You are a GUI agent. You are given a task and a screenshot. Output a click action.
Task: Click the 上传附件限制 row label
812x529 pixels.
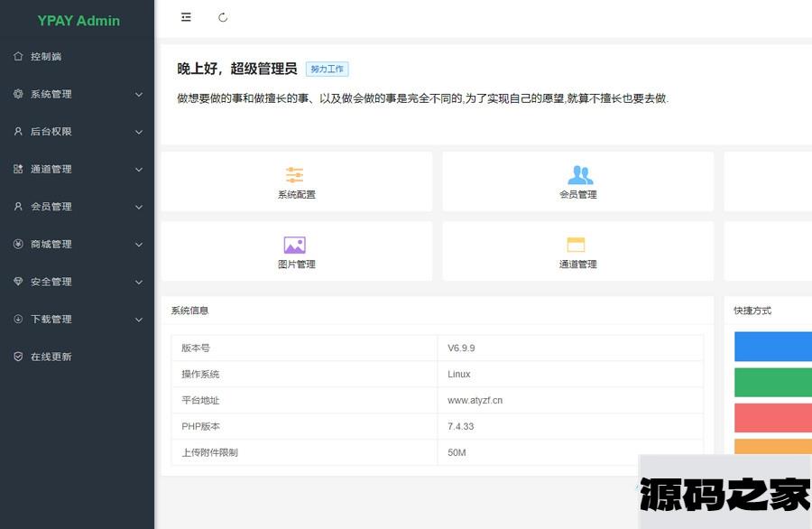tap(209, 452)
